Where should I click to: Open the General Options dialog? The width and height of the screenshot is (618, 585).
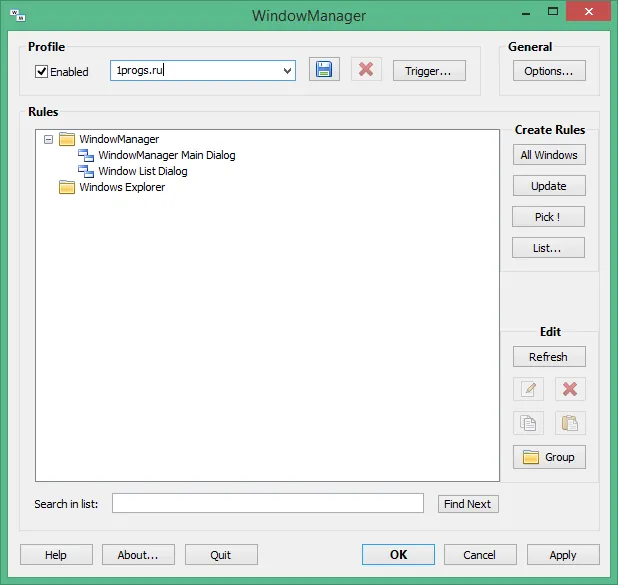(549, 71)
